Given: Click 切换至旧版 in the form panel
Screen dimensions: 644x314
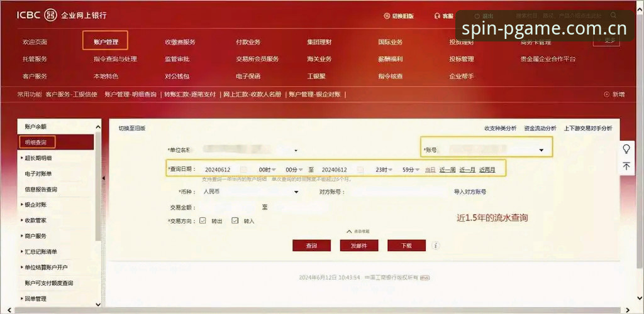Looking at the screenshot, I should coord(132,128).
